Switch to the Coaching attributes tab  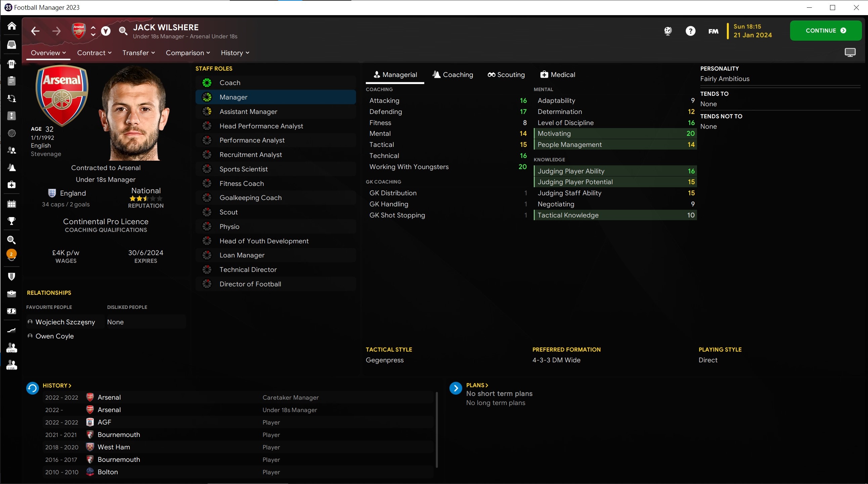(453, 75)
